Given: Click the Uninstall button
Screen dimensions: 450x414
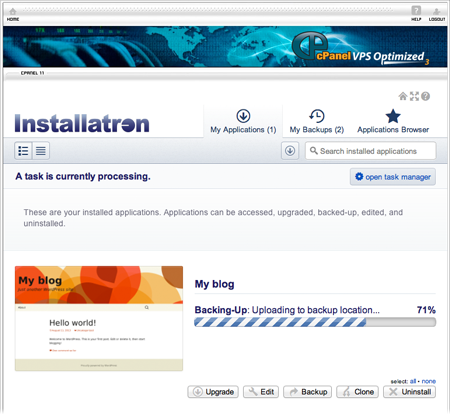Looking at the screenshot, I should (x=410, y=392).
